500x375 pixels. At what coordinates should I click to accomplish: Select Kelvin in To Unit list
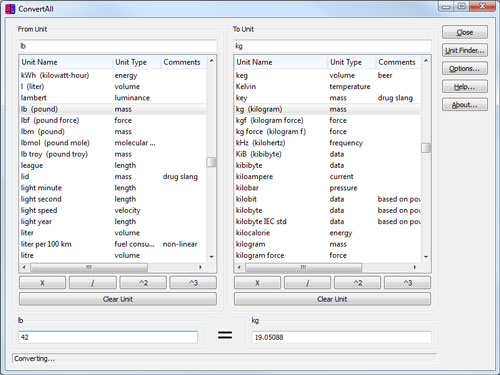pyautogui.click(x=328, y=87)
